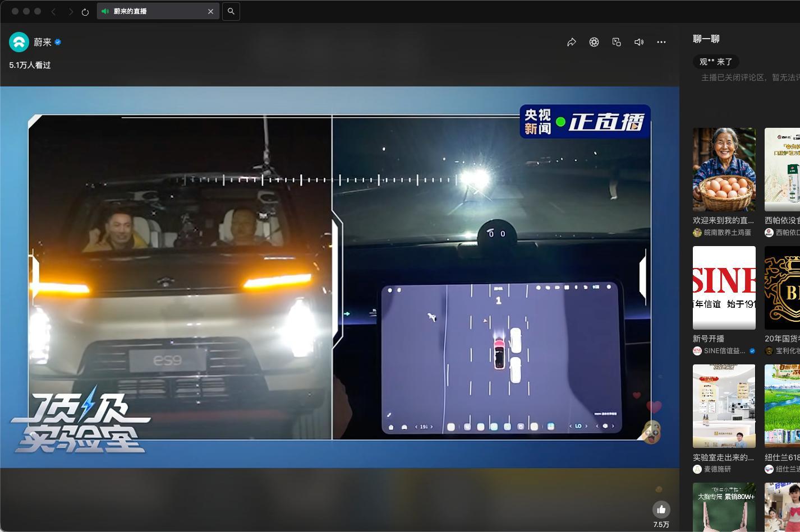Click the SINE streamer avatar icon

click(697, 350)
